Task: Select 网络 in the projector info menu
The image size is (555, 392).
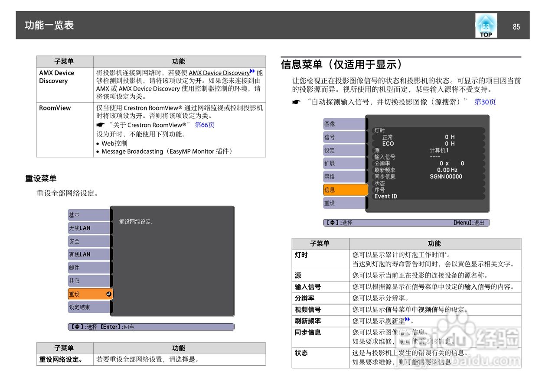Action: pyautogui.click(x=344, y=176)
